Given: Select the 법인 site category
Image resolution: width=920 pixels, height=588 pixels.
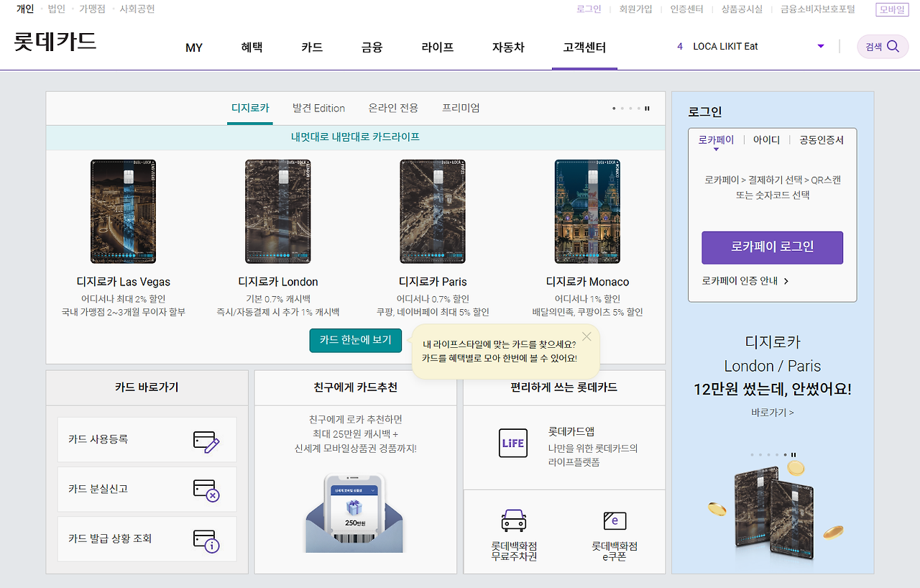Looking at the screenshot, I should (x=56, y=9).
